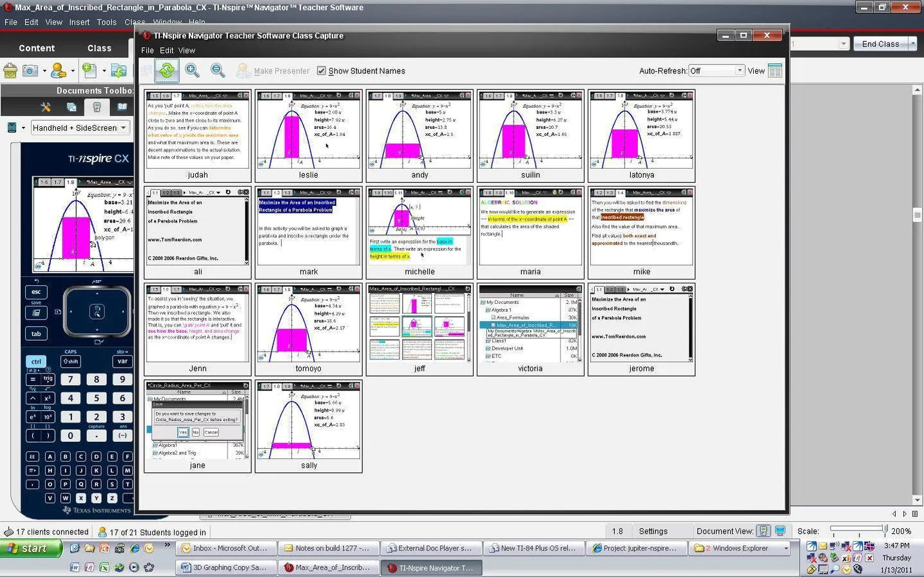Click the Refresh class capture icon
This screenshot has width=924, height=577.
[x=167, y=71]
